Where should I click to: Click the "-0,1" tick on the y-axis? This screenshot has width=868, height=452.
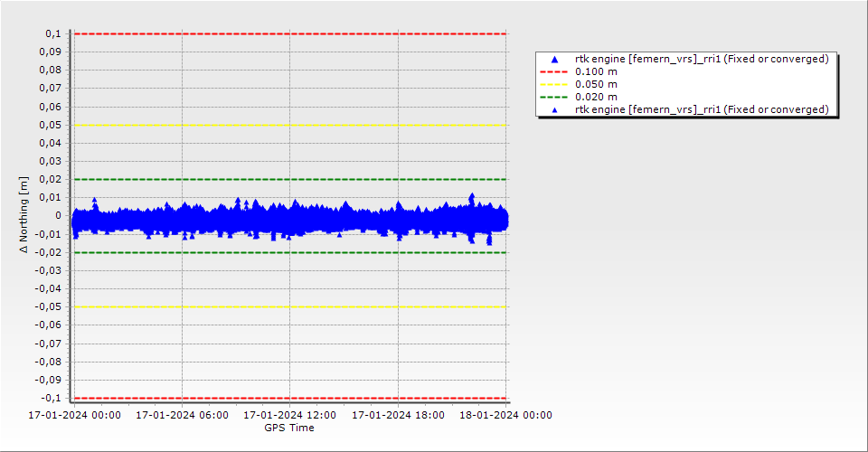(x=51, y=398)
